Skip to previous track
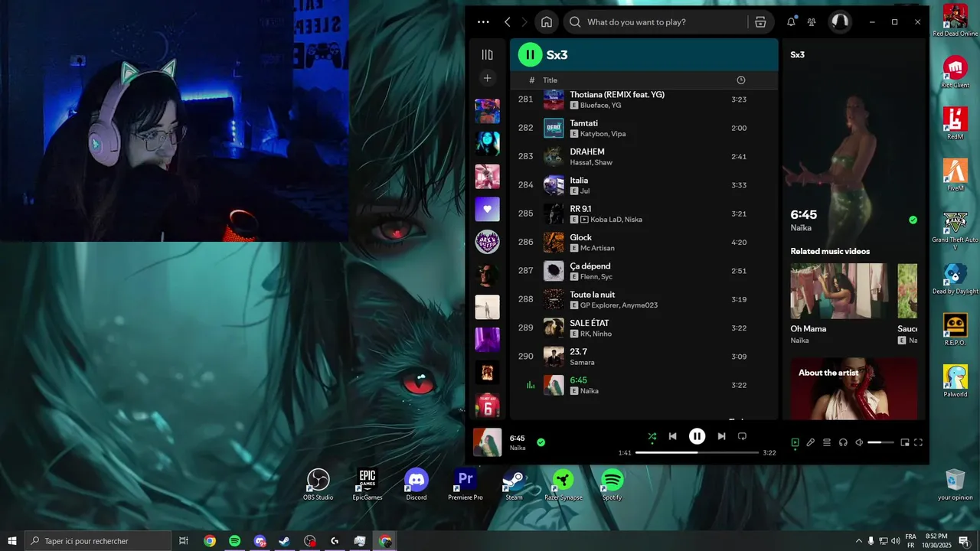The image size is (980, 551). tap(672, 436)
